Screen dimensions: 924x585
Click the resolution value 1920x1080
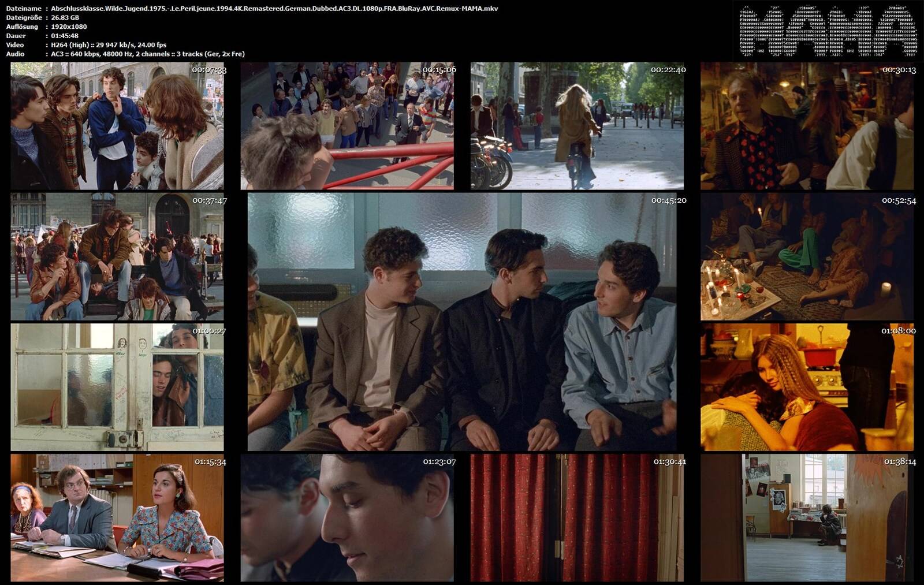69,27
